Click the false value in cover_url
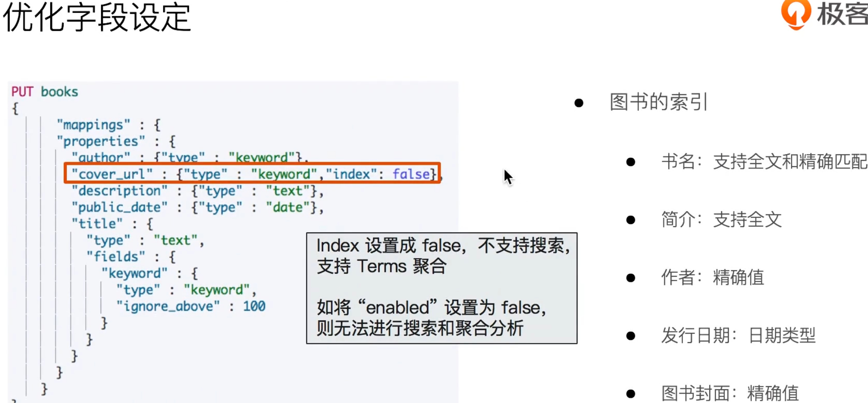Screen dimensions: 868x403 [x=410, y=174]
